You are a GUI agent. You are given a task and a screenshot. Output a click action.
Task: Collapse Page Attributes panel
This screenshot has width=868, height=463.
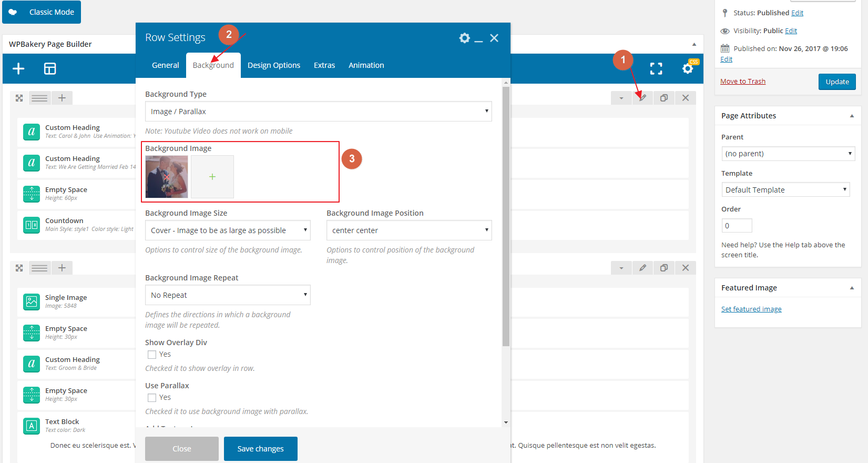point(852,116)
